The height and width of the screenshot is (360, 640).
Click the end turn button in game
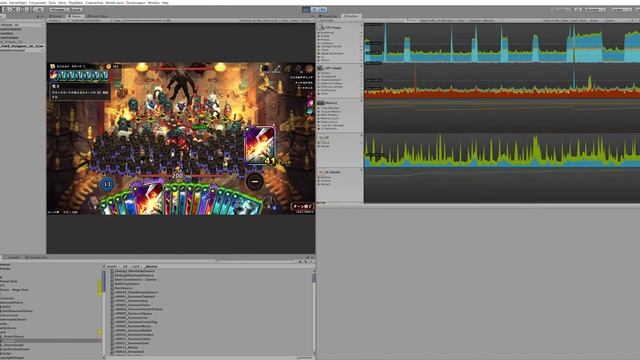pos(302,206)
